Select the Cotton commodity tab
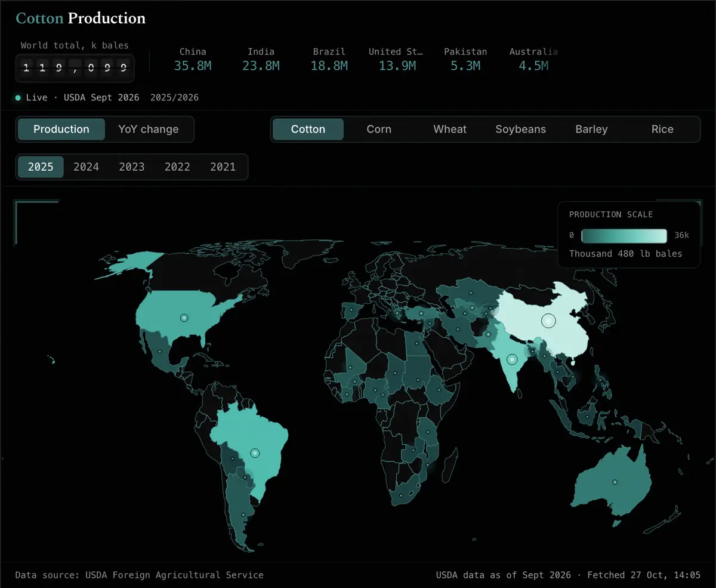716x588 pixels. coord(308,129)
